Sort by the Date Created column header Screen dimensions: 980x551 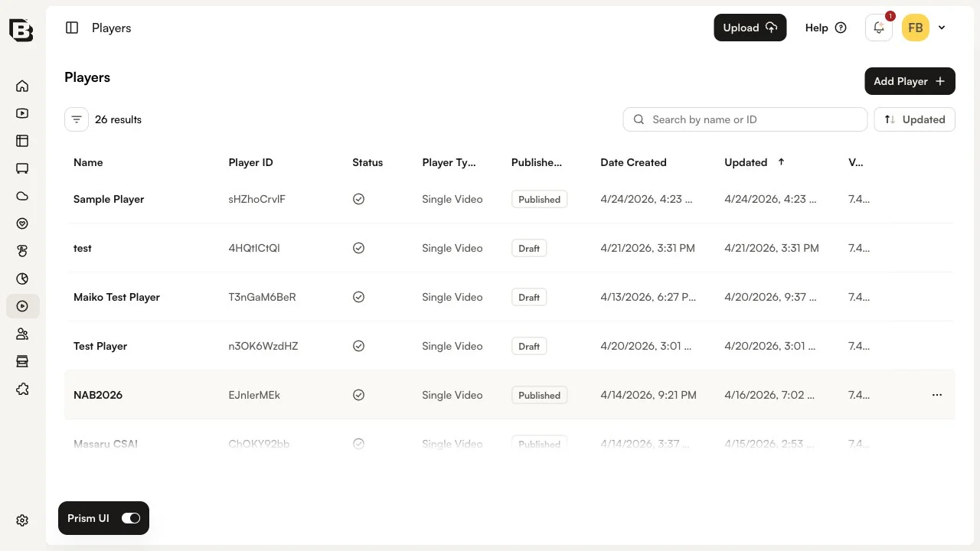click(x=633, y=162)
